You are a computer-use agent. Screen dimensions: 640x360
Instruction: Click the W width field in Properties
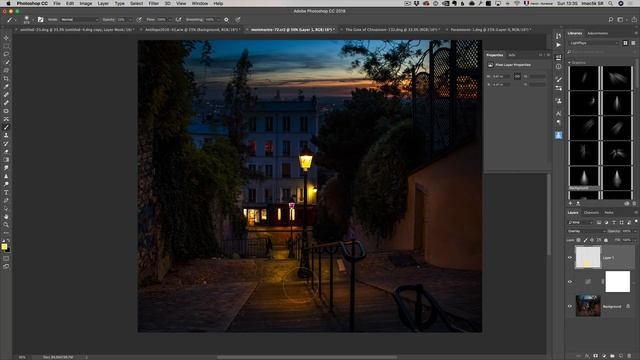click(501, 76)
